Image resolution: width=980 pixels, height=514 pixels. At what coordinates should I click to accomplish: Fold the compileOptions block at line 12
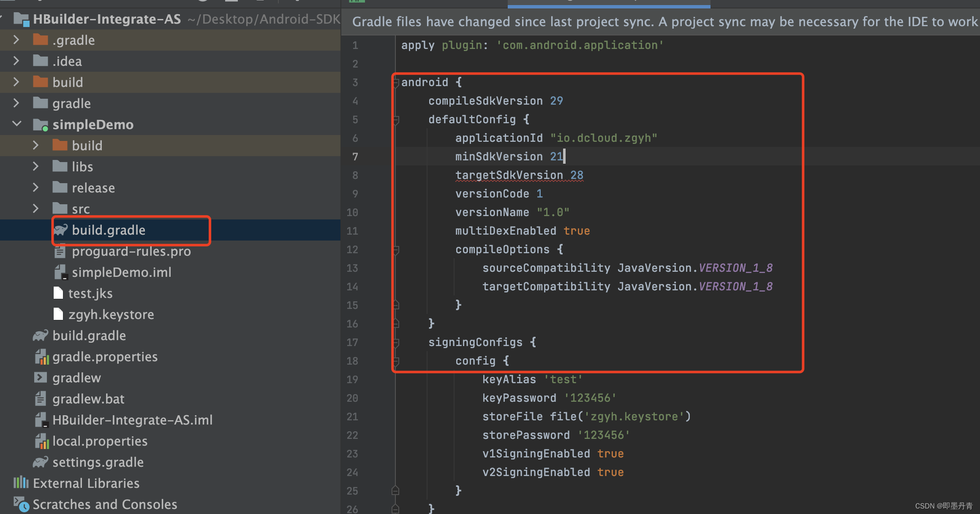coord(396,250)
